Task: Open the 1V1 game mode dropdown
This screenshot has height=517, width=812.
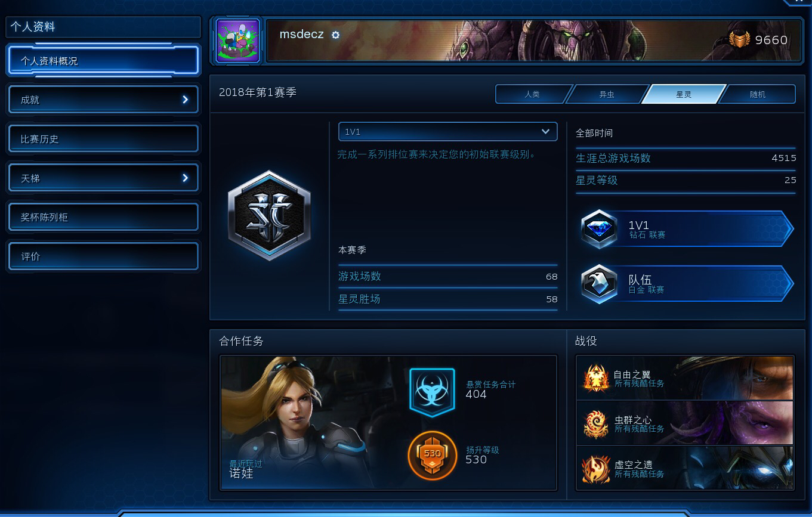Action: [448, 132]
